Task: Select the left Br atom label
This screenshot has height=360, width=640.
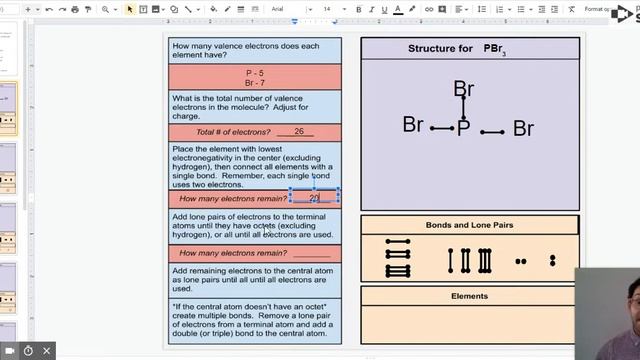Action: pyautogui.click(x=413, y=124)
